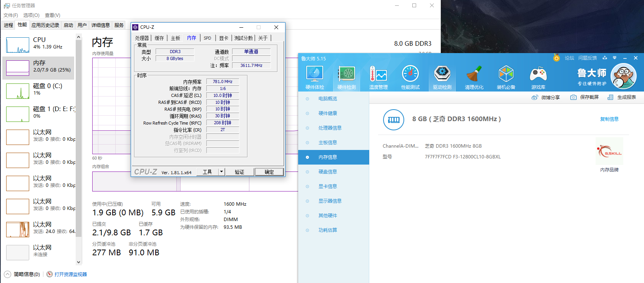Confirm with 确定 in CPU-Z

pos(269,172)
